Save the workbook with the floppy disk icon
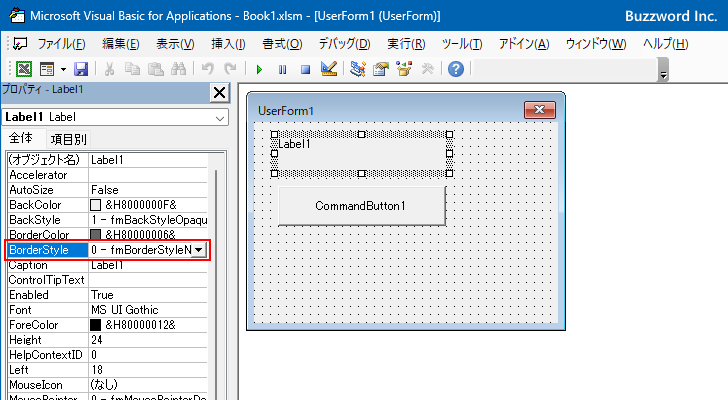Image resolution: width=728 pixels, height=400 pixels. (81, 69)
